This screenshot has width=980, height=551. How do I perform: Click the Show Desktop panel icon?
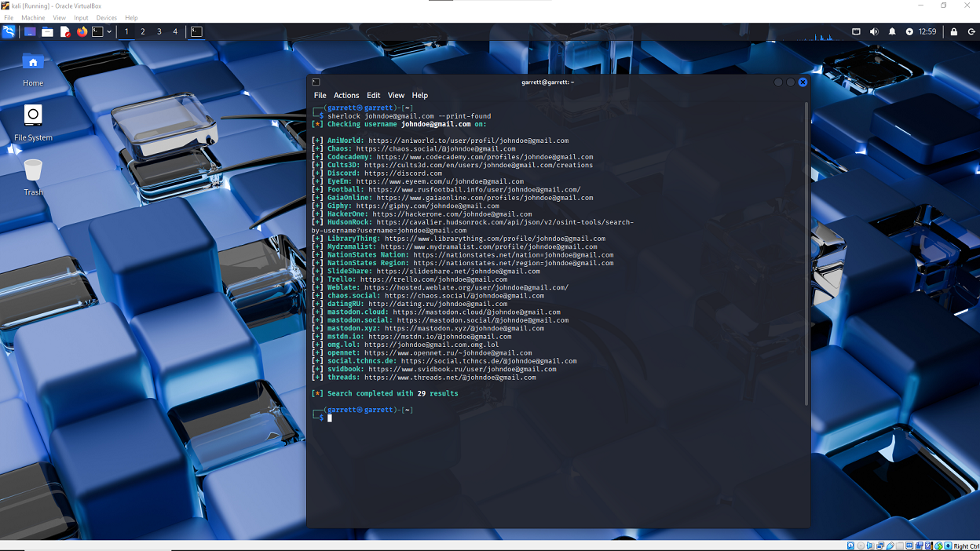[x=30, y=31]
